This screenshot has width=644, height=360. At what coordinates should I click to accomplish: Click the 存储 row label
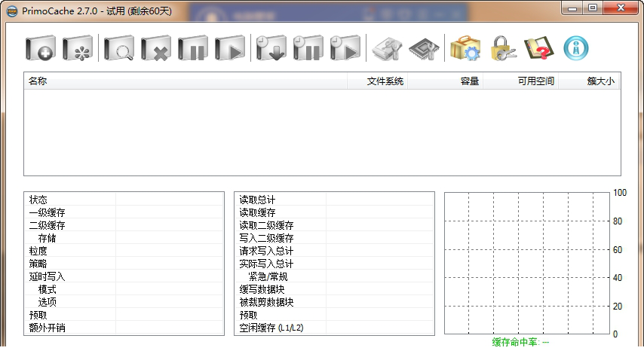[x=48, y=238]
